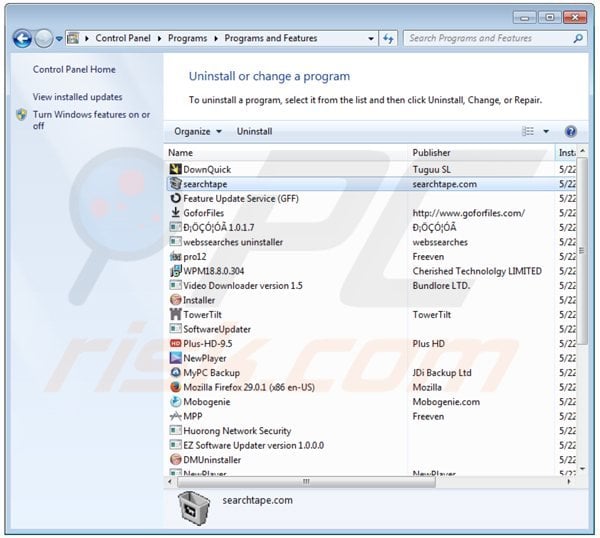Expand the address bar history dropdown

point(370,39)
